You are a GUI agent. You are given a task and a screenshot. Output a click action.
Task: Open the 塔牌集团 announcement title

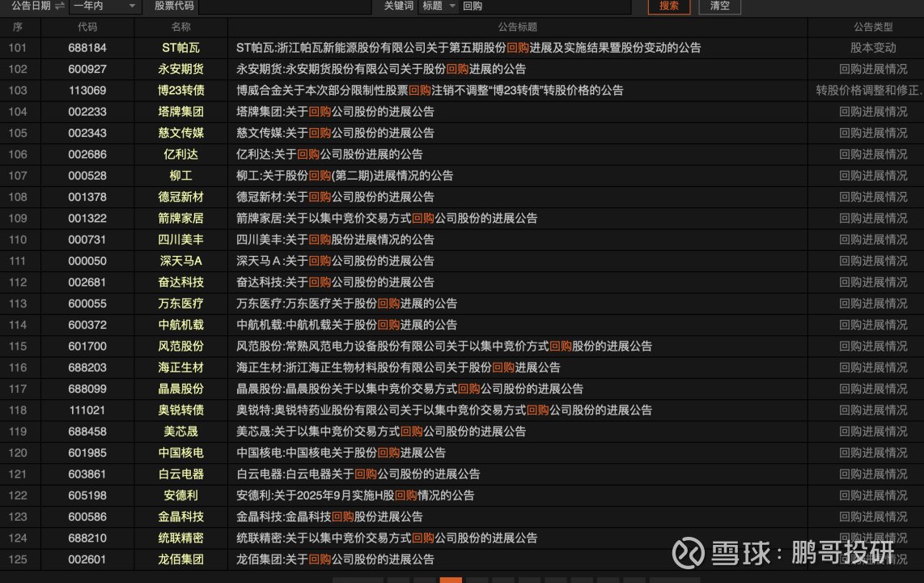click(335, 112)
